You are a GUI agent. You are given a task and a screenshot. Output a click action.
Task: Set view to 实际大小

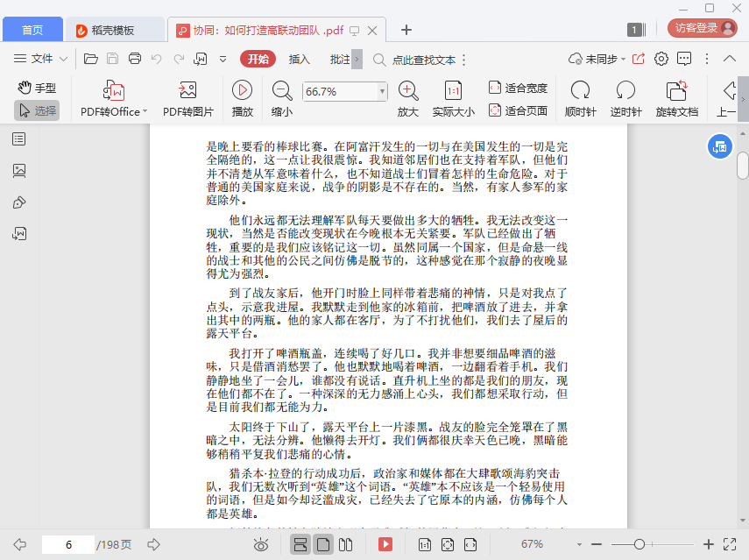[453, 98]
